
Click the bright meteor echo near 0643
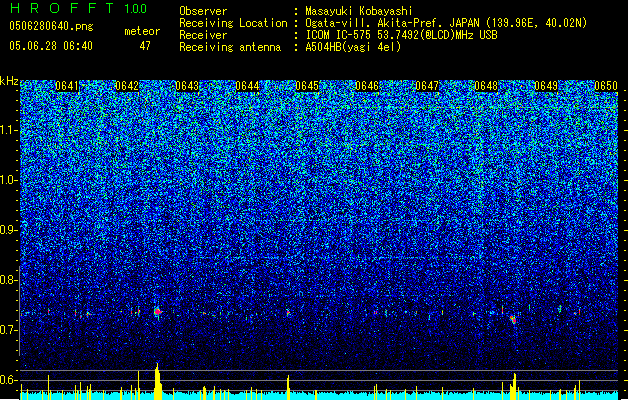[158, 312]
